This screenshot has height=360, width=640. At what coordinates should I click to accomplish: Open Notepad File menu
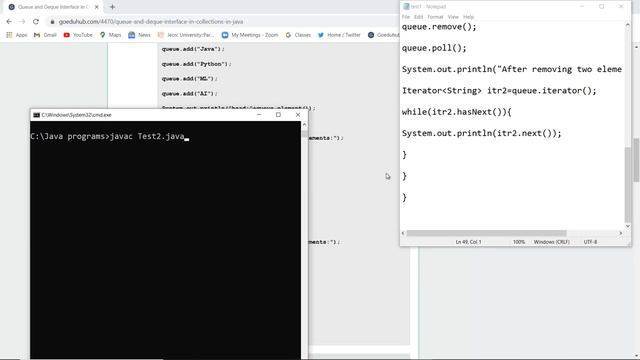pos(406,17)
